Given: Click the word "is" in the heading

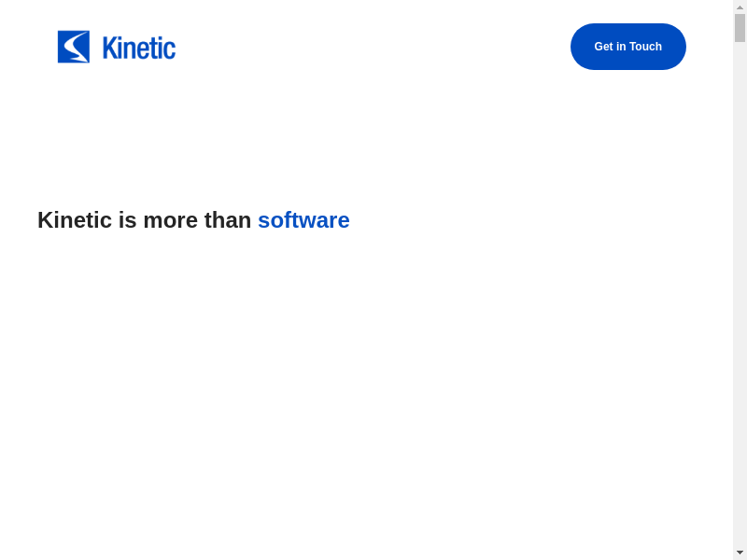Looking at the screenshot, I should pos(127,220).
